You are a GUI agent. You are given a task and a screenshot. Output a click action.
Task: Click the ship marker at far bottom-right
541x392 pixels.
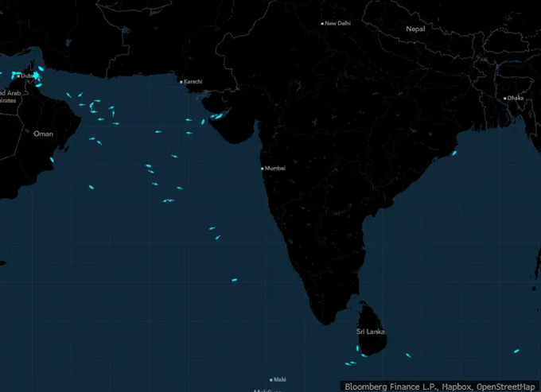pos(516,351)
